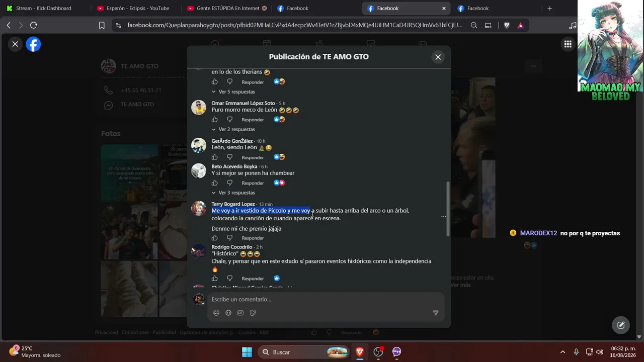Like Rodrigo Cocodrilo's comment
The image size is (644, 362).
point(215,279)
